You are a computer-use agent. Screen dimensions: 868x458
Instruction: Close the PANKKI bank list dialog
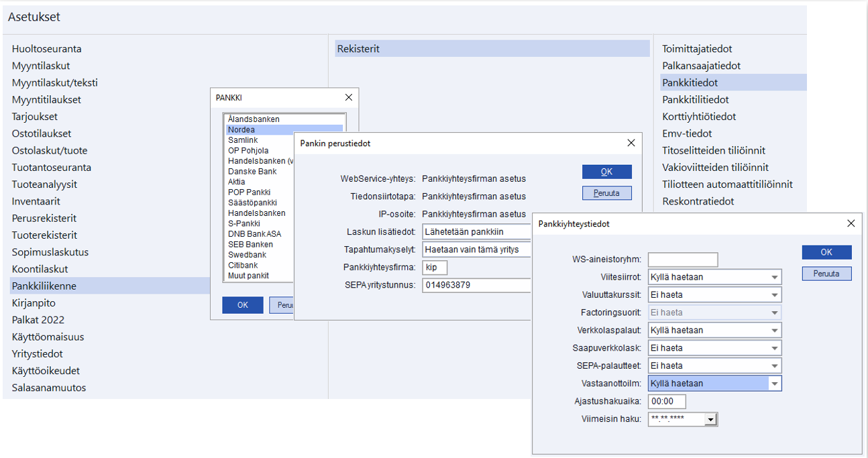point(347,98)
